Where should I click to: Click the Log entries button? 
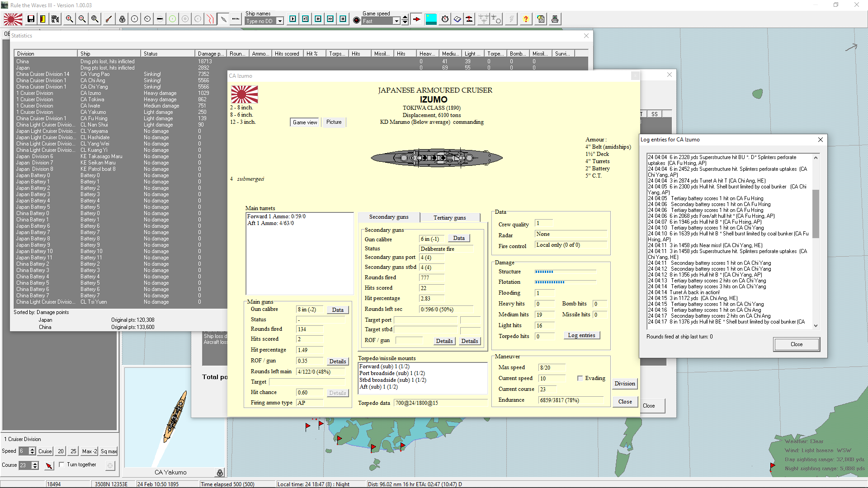581,335
